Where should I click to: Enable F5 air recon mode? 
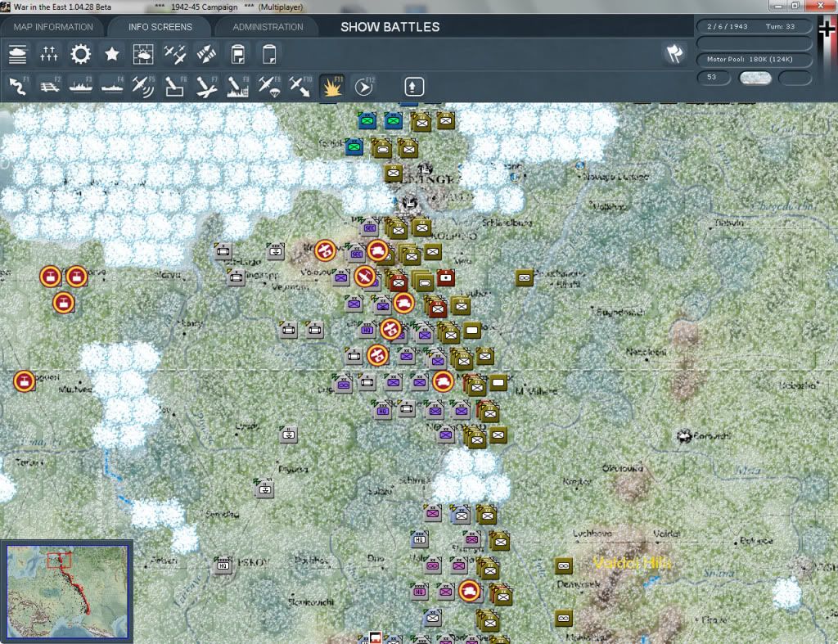click(143, 87)
